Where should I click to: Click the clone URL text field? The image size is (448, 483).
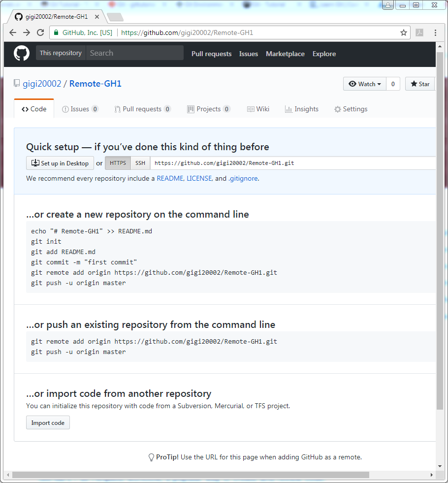coord(292,163)
